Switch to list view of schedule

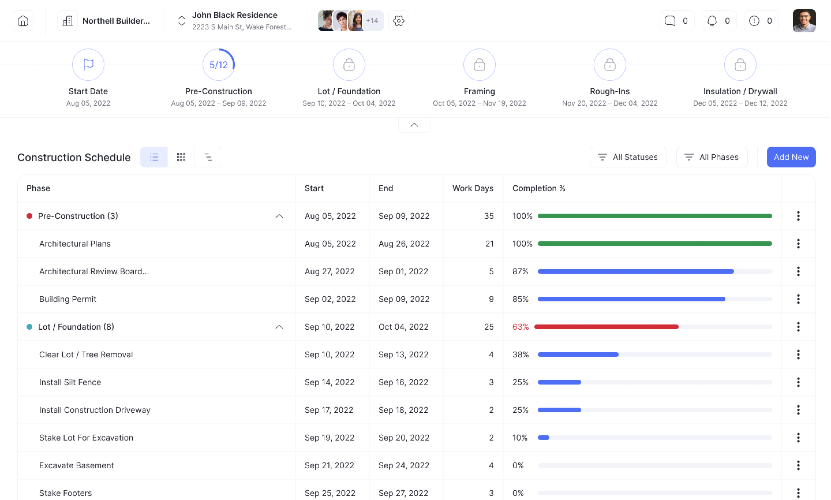pos(154,157)
